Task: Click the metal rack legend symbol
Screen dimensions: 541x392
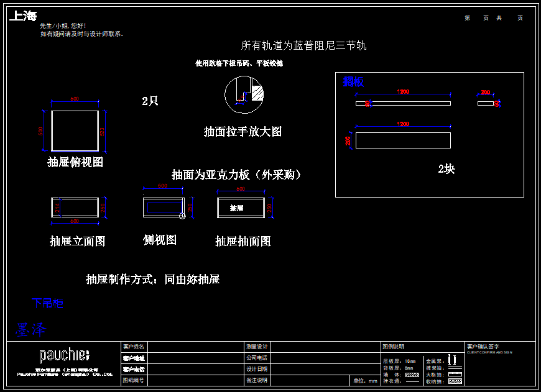Action: coord(453,360)
